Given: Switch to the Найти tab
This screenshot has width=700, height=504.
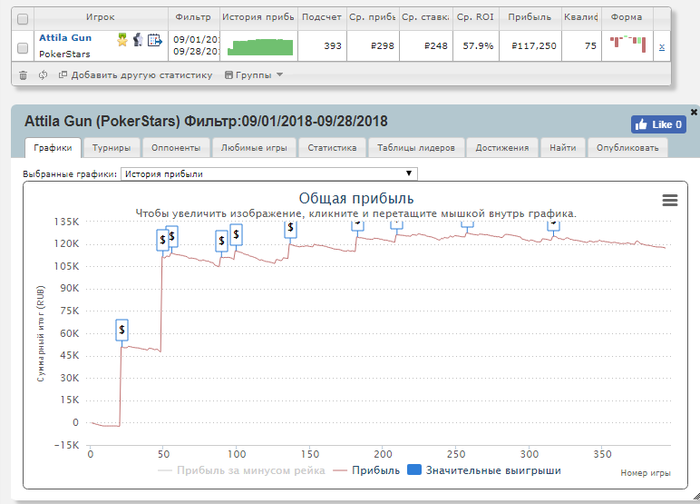Looking at the screenshot, I should click(x=562, y=148).
